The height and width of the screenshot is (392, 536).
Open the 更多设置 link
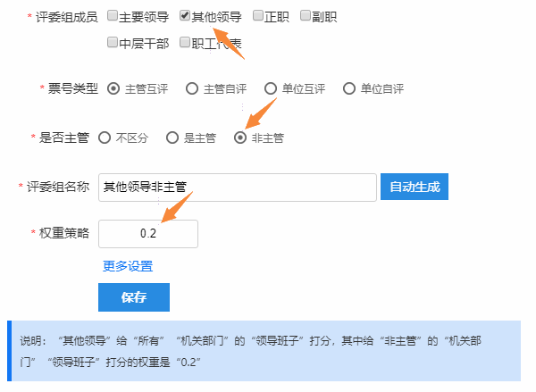click(x=128, y=266)
